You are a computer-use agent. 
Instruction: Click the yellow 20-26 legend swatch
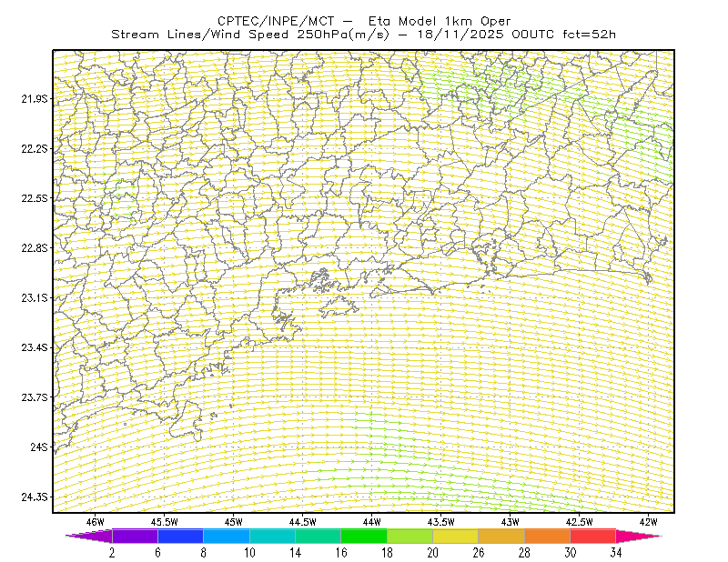click(x=456, y=536)
